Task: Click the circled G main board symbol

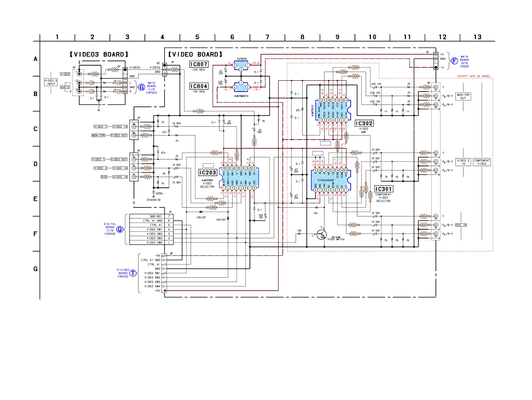Action: pyautogui.click(x=142, y=87)
